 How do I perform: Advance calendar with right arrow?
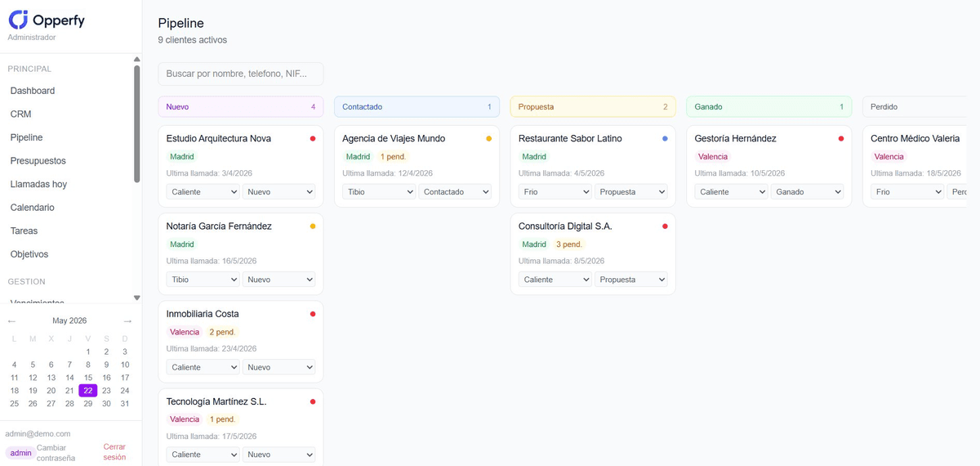point(127,321)
